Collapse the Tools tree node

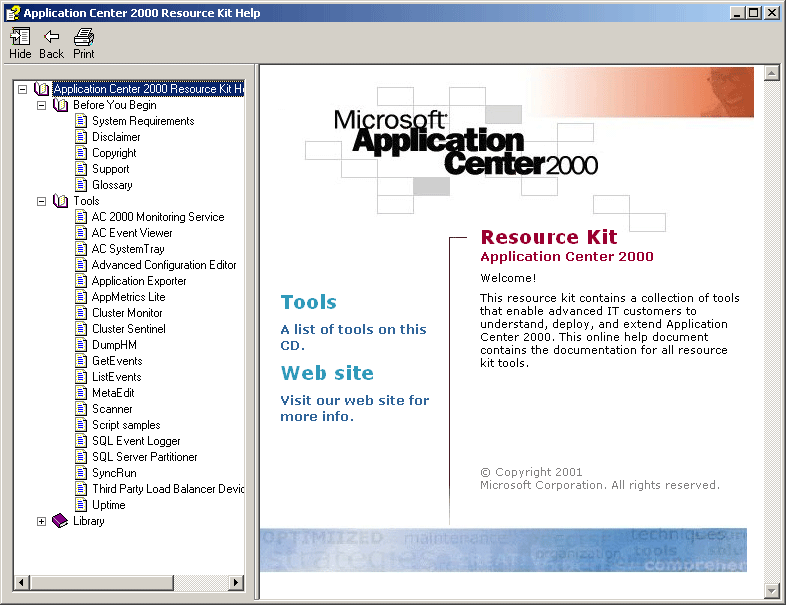coord(41,201)
